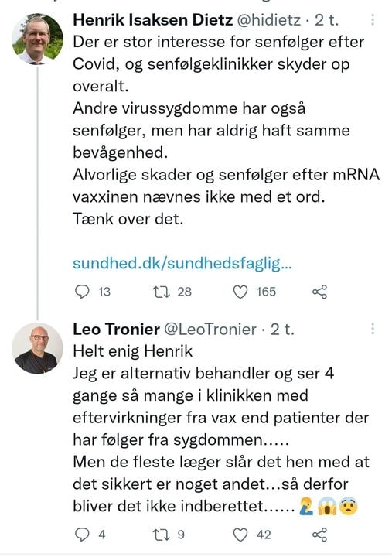Image resolution: width=392 pixels, height=557 pixels.
Task: Like Leo Tronier's reply with 42 likes
Action: [240, 535]
